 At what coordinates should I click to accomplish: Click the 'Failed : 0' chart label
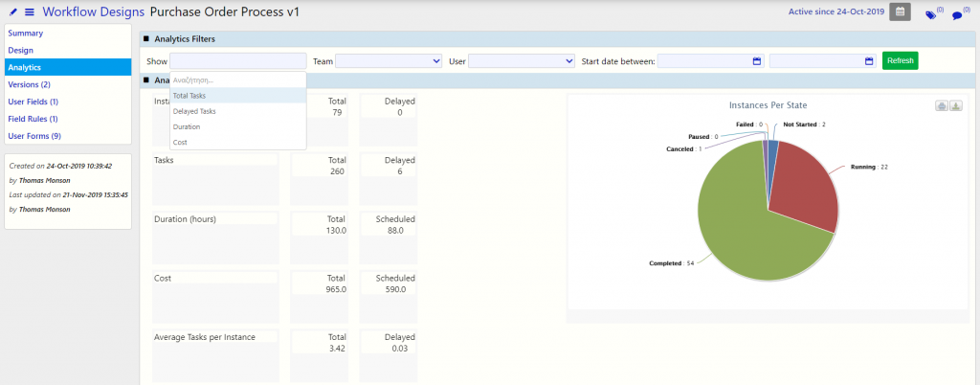749,125
